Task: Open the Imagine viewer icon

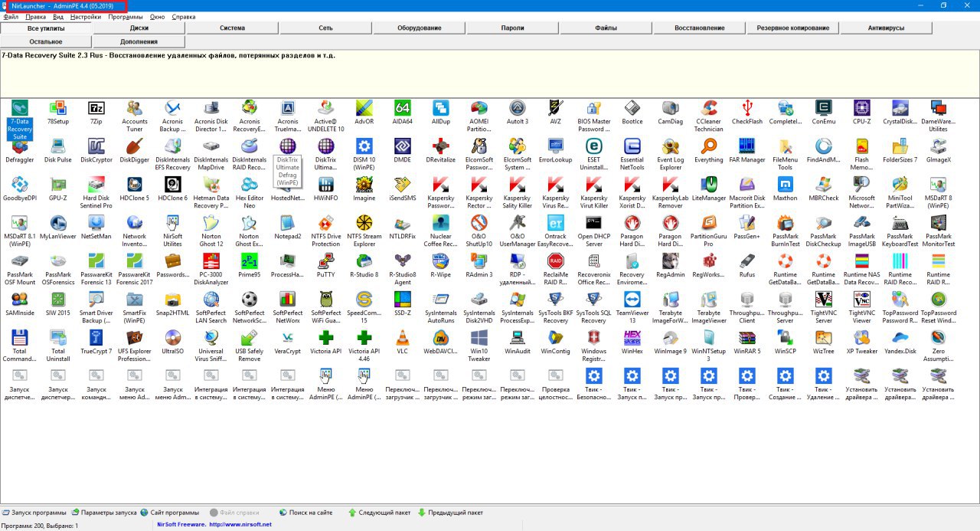Action: pyautogui.click(x=364, y=185)
